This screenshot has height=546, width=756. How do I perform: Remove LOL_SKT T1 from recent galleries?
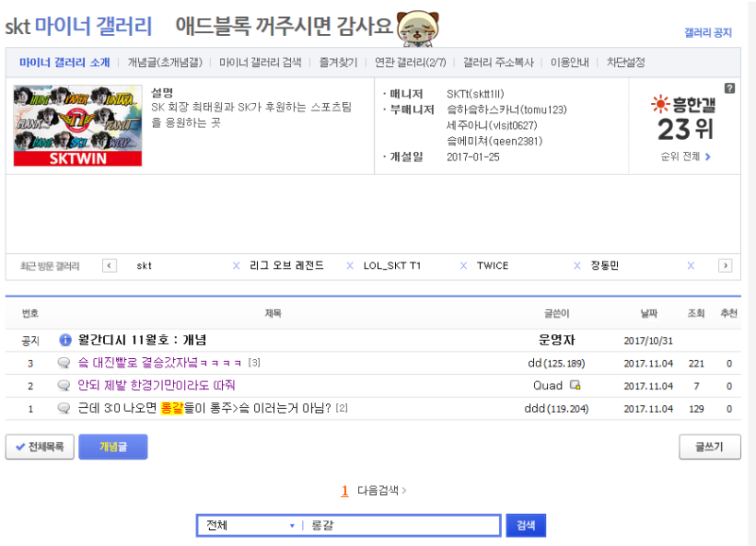click(x=463, y=265)
